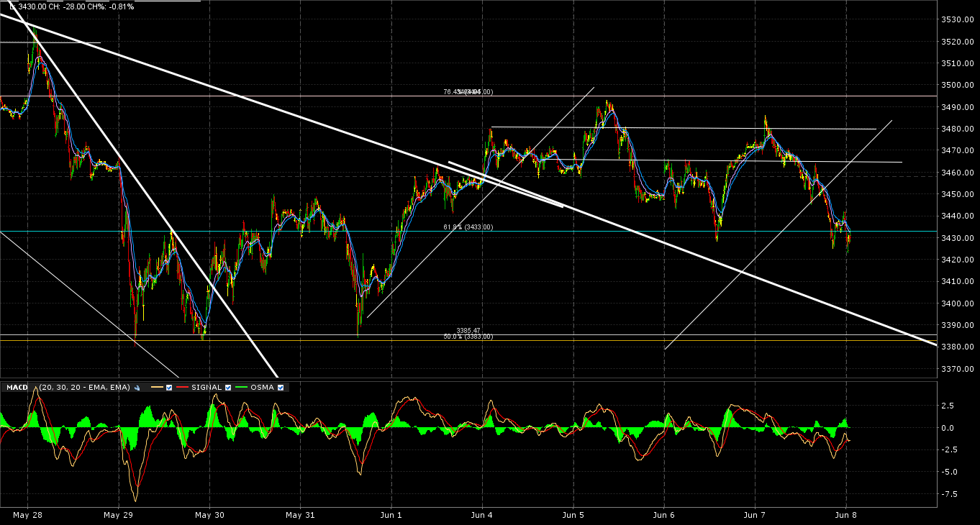Screen dimensions: 980x525
Task: Toggle the OSMA histogram checkbox
Action: pos(281,388)
